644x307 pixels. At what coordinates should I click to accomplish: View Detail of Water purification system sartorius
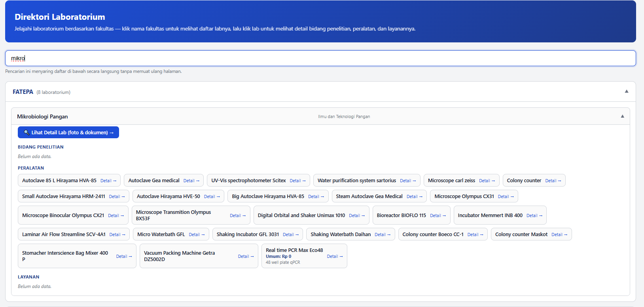click(x=408, y=181)
